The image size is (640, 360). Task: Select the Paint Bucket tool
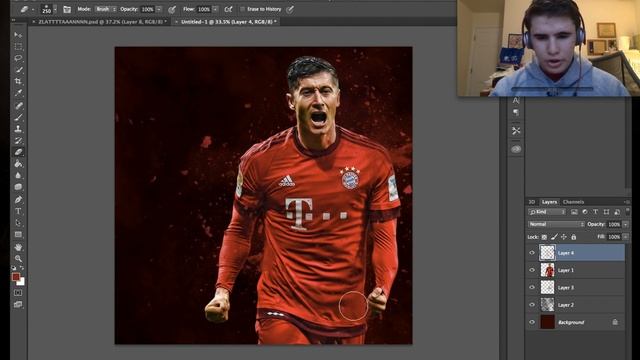[18, 164]
